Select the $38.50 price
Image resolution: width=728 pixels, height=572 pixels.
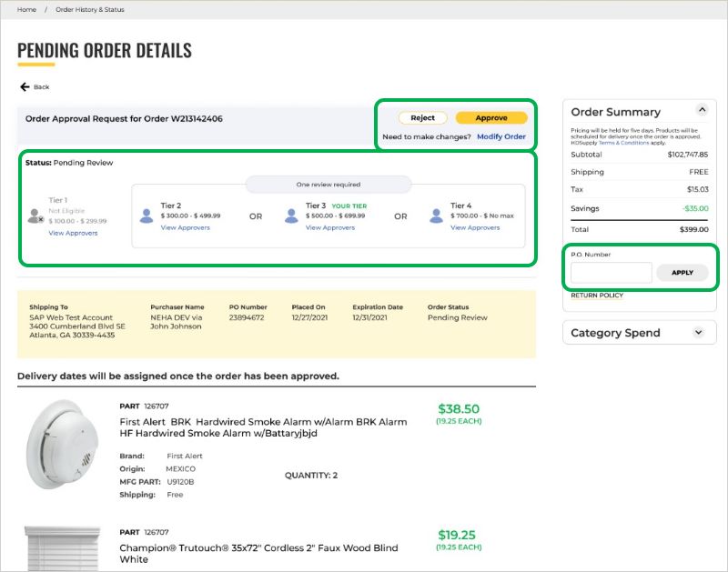click(x=459, y=408)
